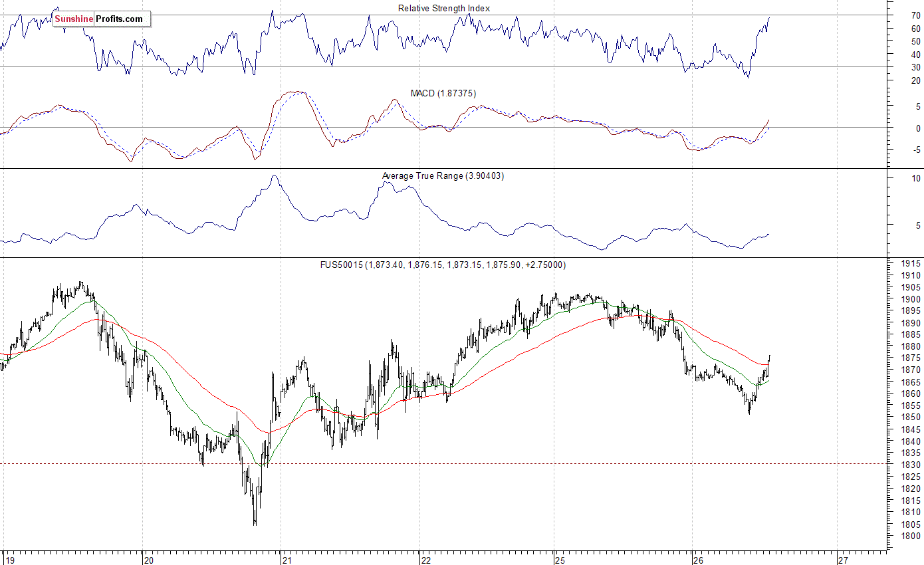
Task: Click the 30 level on RSI scale
Action: click(x=915, y=67)
